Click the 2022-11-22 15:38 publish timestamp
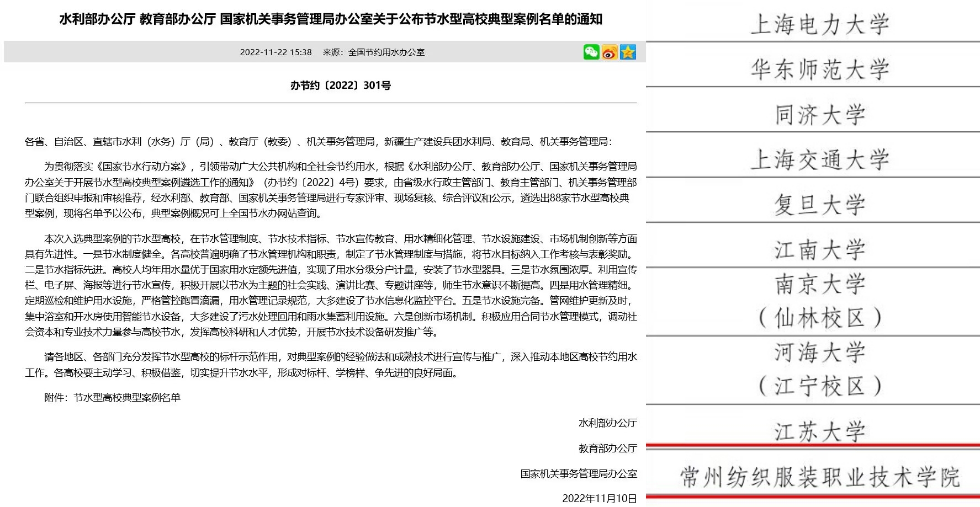Image resolution: width=980 pixels, height=507 pixels. coord(276,52)
